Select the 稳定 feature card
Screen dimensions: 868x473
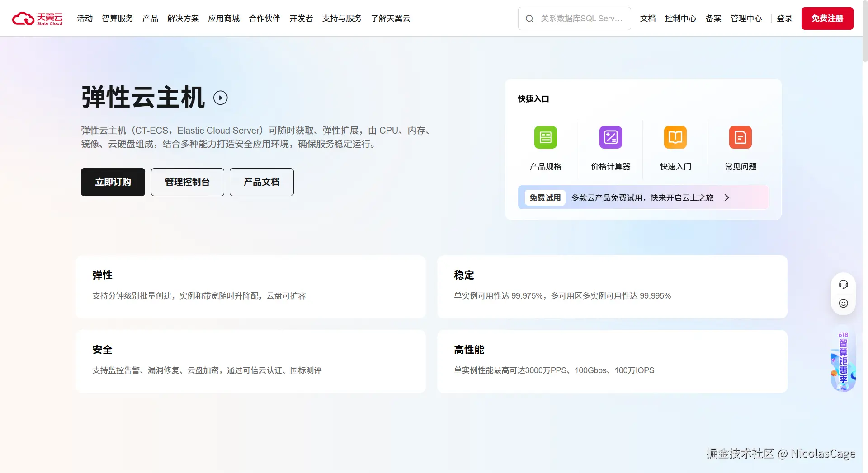(x=612, y=287)
